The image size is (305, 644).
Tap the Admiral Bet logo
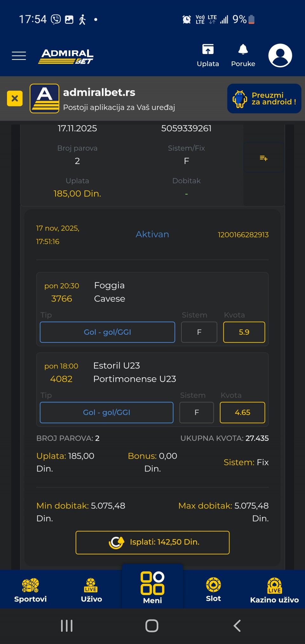point(66,56)
